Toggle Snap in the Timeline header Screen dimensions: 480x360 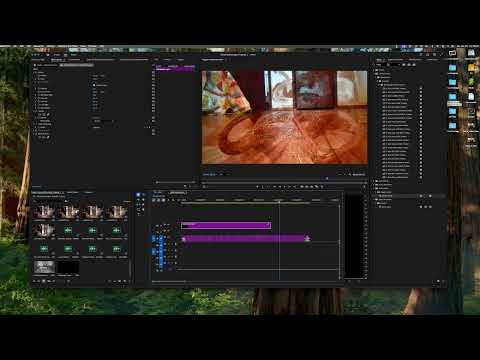click(x=159, y=200)
